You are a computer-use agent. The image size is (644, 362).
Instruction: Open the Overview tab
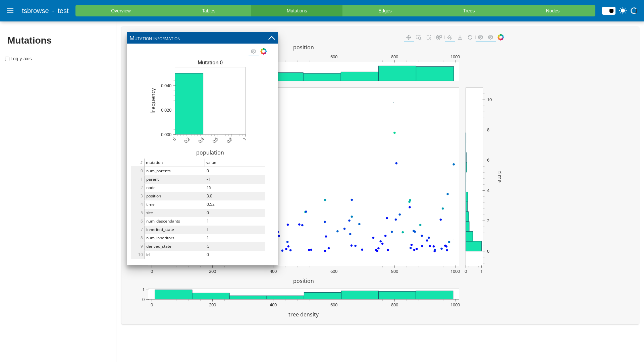coord(121,11)
